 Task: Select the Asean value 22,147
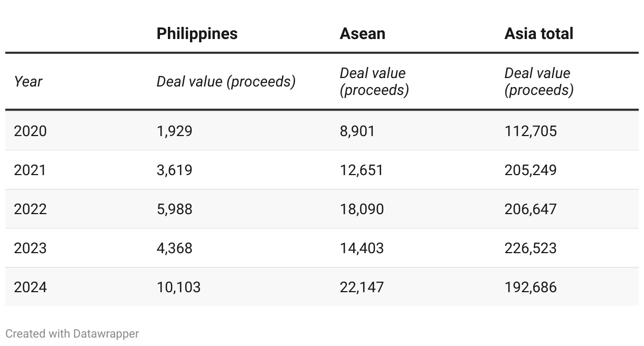click(362, 287)
